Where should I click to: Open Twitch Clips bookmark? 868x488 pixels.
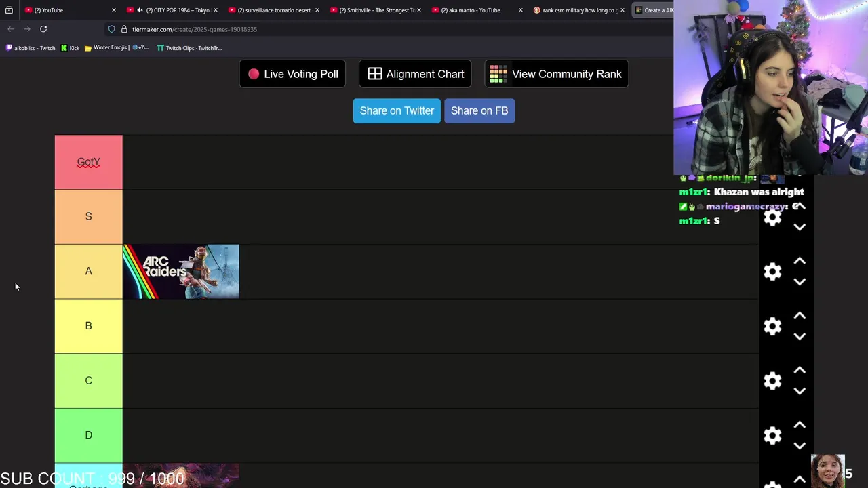(x=189, y=48)
